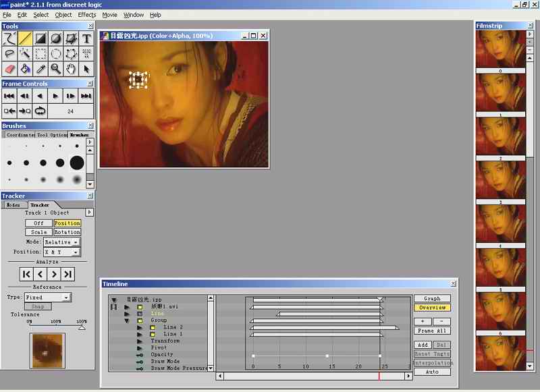Switch to the Tool Options tab
Image resolution: width=540 pixels, height=392 pixels.
click(51, 135)
